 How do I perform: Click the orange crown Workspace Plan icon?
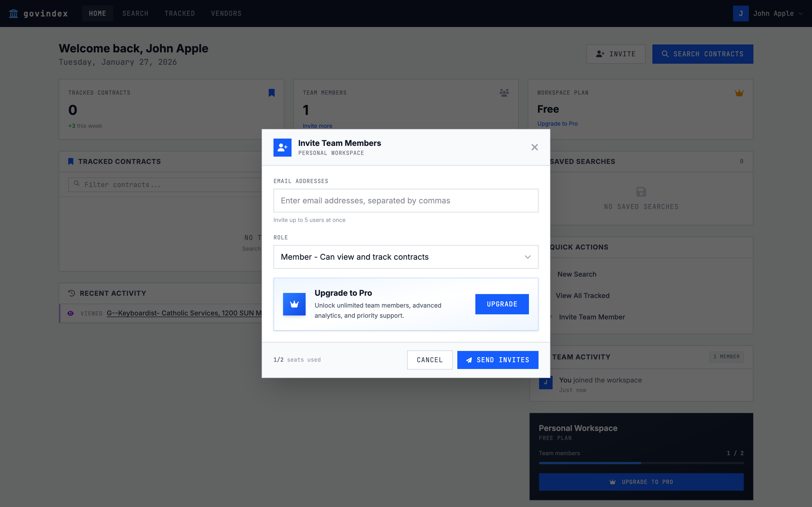pyautogui.click(x=739, y=93)
